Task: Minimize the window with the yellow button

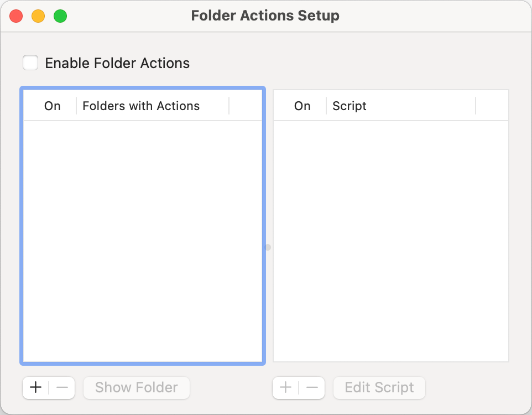Action: click(x=38, y=16)
